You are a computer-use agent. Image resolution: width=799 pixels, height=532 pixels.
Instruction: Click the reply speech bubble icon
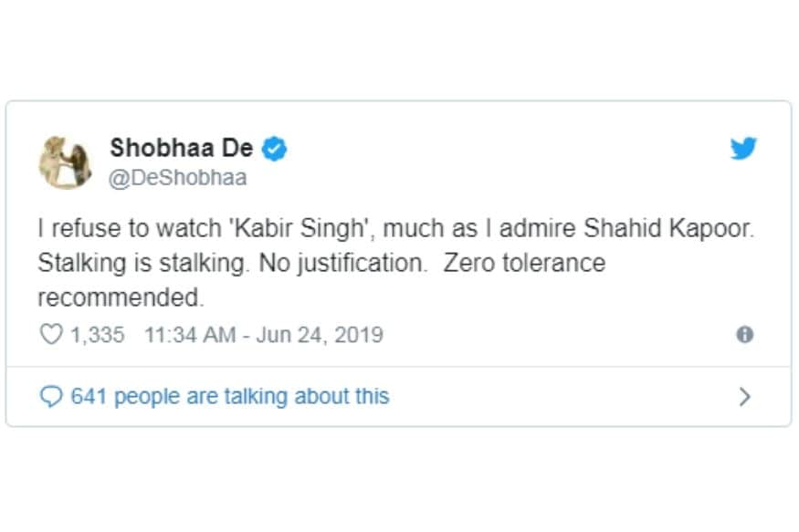click(51, 397)
